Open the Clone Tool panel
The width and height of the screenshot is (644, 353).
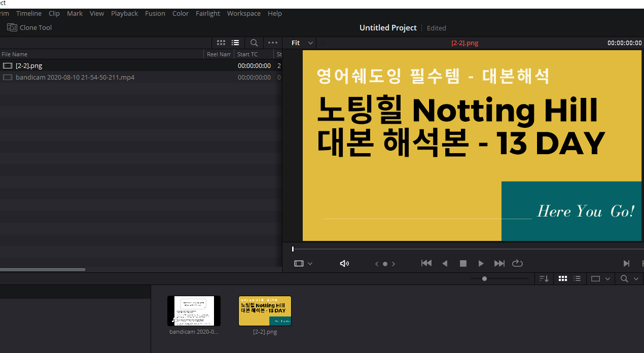click(x=29, y=27)
